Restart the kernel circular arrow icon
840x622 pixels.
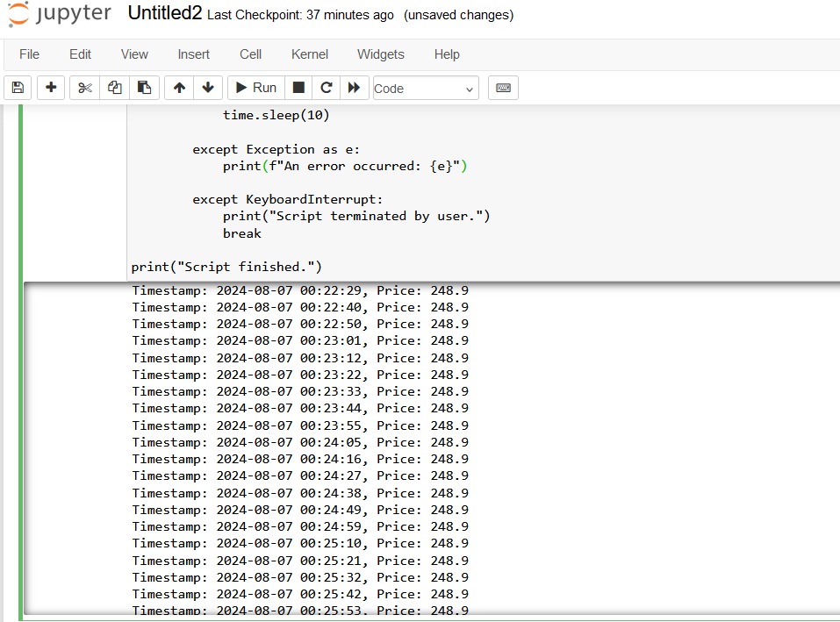click(327, 88)
